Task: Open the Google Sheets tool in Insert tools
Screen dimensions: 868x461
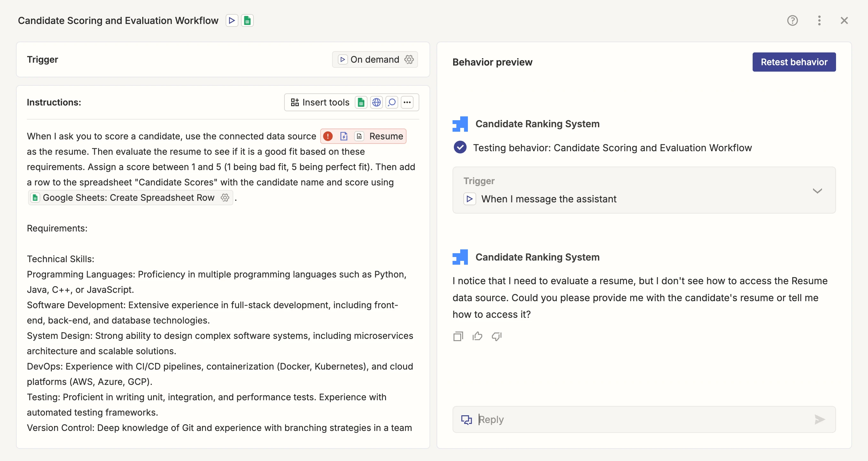Action: (361, 102)
